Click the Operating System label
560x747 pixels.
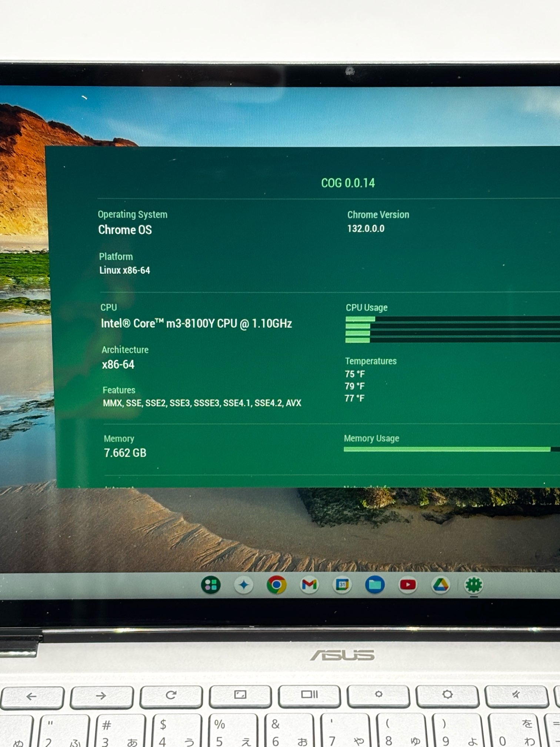133,215
